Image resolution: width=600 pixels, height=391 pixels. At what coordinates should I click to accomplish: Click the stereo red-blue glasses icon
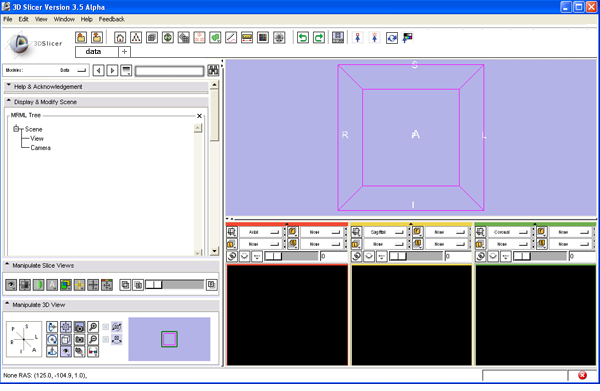tap(93, 351)
